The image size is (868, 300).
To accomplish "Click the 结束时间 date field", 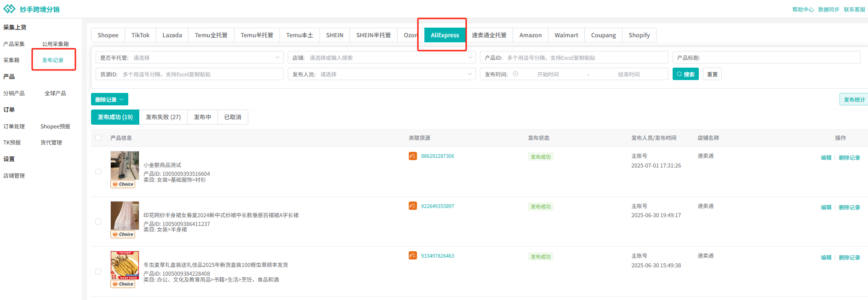I will click(628, 74).
